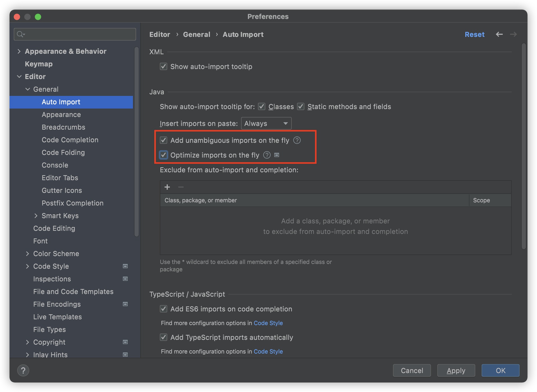
Task: Click the help icon next to Optimize imports on the fly
Action: pyautogui.click(x=267, y=155)
